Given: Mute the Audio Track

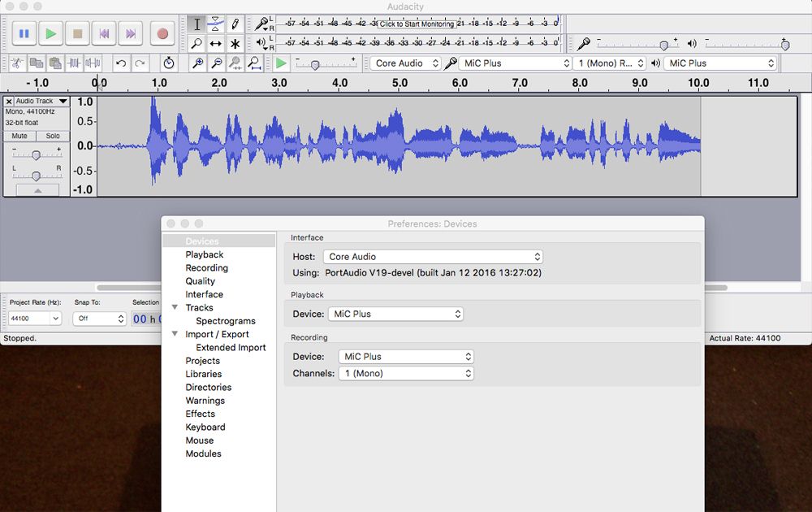Looking at the screenshot, I should coord(19,136).
